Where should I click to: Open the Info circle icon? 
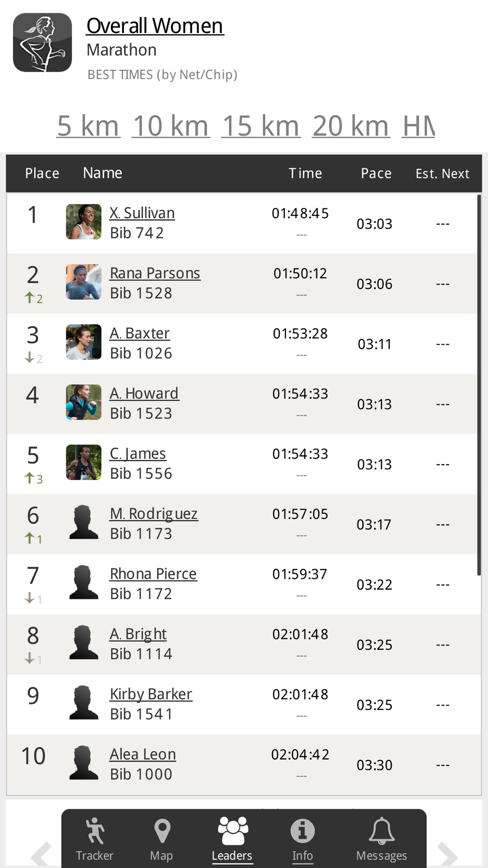pos(303,831)
